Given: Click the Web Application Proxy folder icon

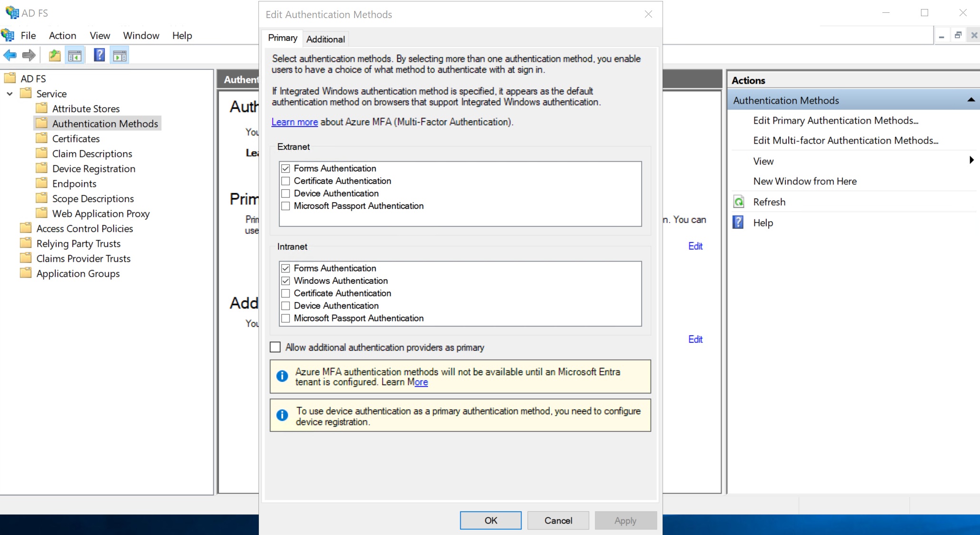Looking at the screenshot, I should pyautogui.click(x=42, y=213).
